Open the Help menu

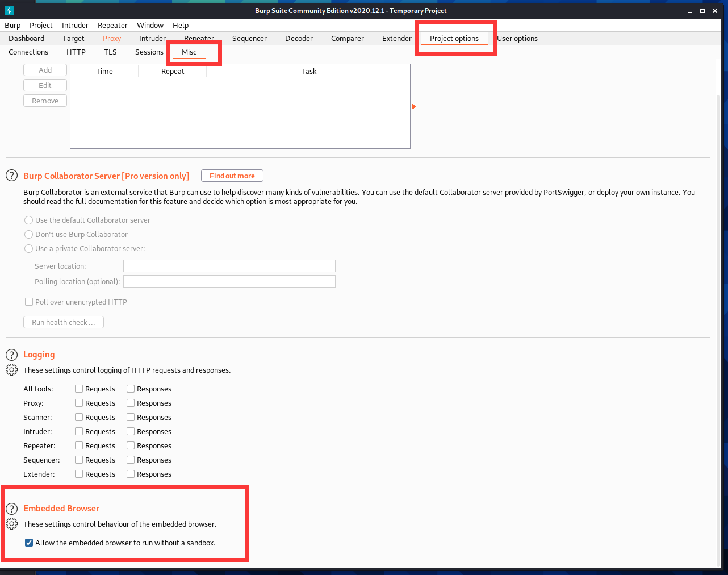181,25
